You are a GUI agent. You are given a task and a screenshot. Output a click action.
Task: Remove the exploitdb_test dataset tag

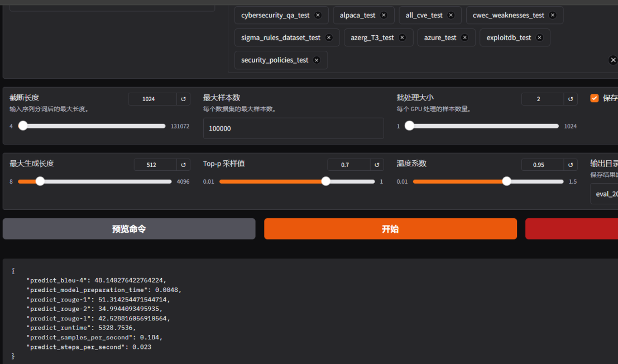(x=540, y=38)
